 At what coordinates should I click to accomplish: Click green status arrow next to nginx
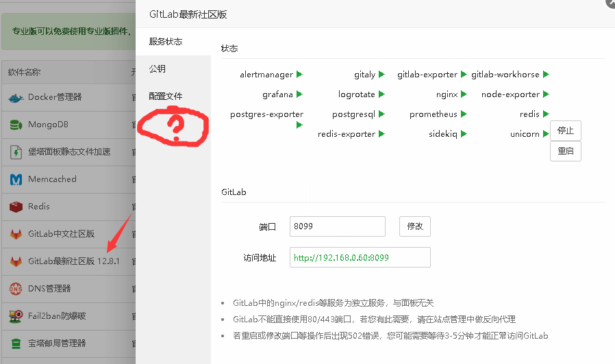(464, 94)
